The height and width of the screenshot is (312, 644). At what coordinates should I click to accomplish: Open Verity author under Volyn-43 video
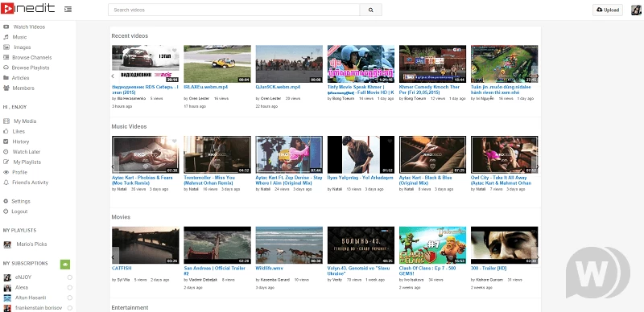[337, 280]
